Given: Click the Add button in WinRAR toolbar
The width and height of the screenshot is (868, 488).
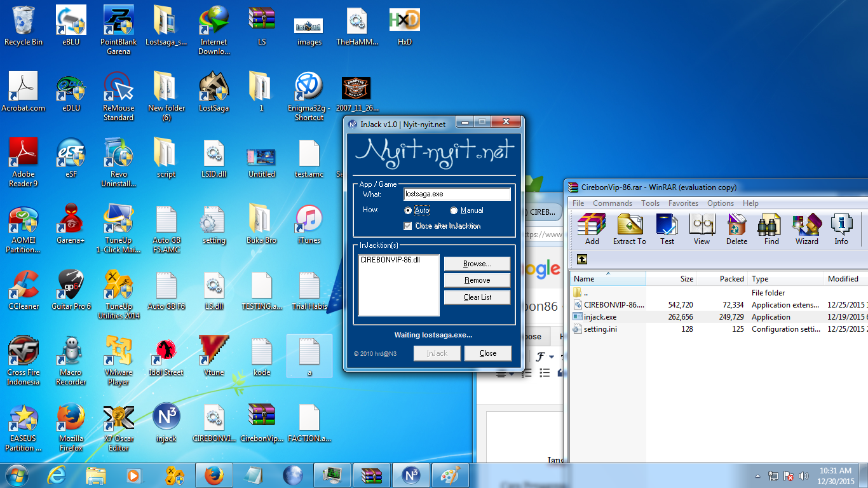Looking at the screenshot, I should (592, 229).
